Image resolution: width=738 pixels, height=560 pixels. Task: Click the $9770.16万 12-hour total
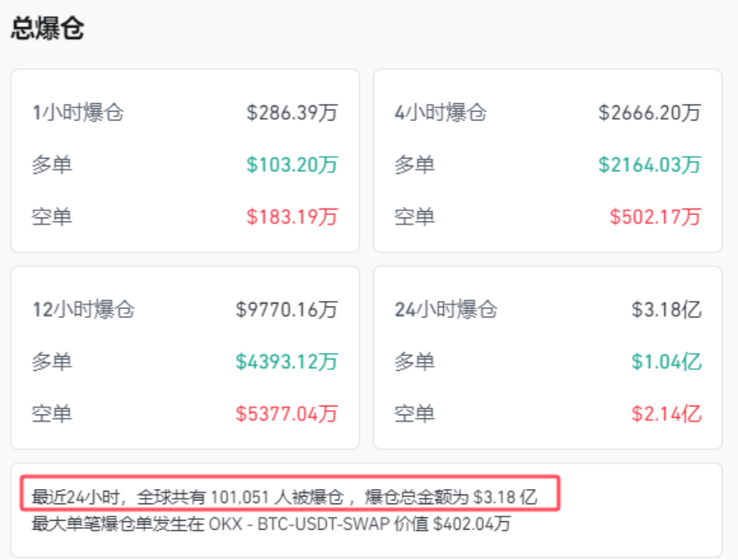click(x=287, y=310)
